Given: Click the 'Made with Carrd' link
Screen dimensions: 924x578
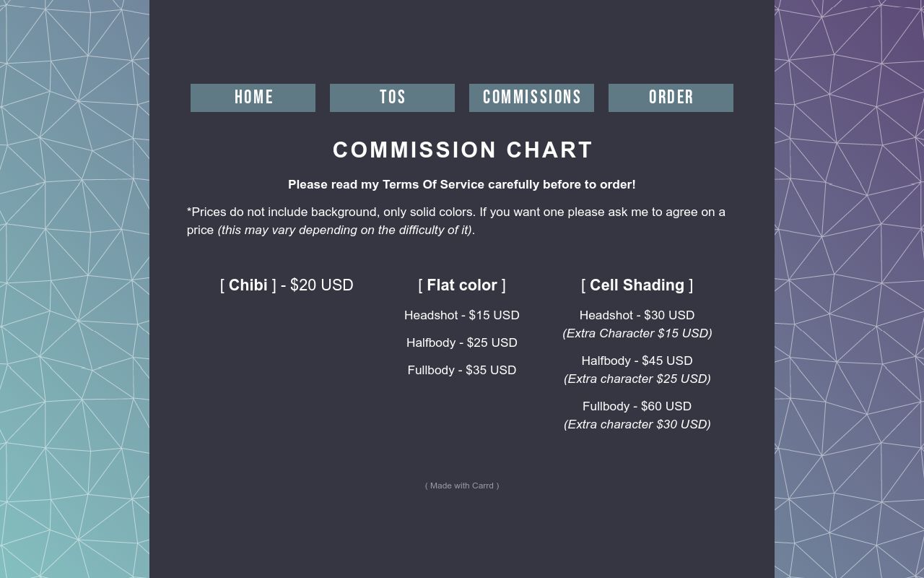Looking at the screenshot, I should (462, 486).
